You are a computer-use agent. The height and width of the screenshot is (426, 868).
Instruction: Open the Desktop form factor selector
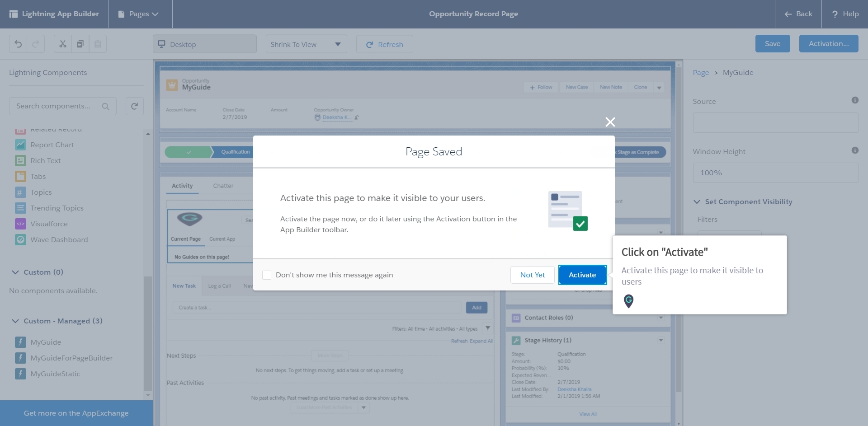click(x=204, y=44)
